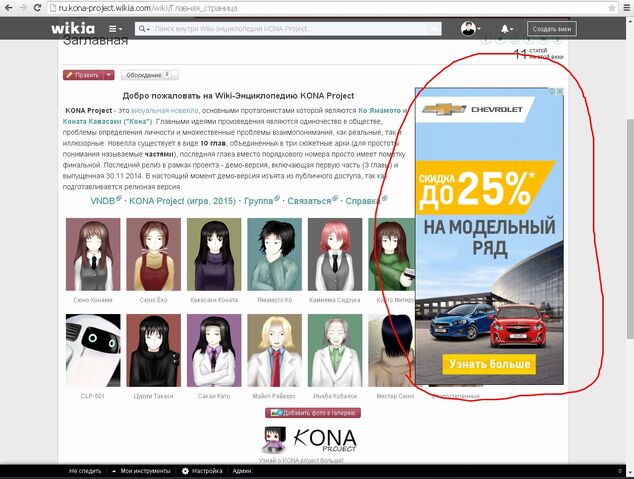Click caption text Кавасаки Коната
634x479 pixels.
(x=214, y=300)
